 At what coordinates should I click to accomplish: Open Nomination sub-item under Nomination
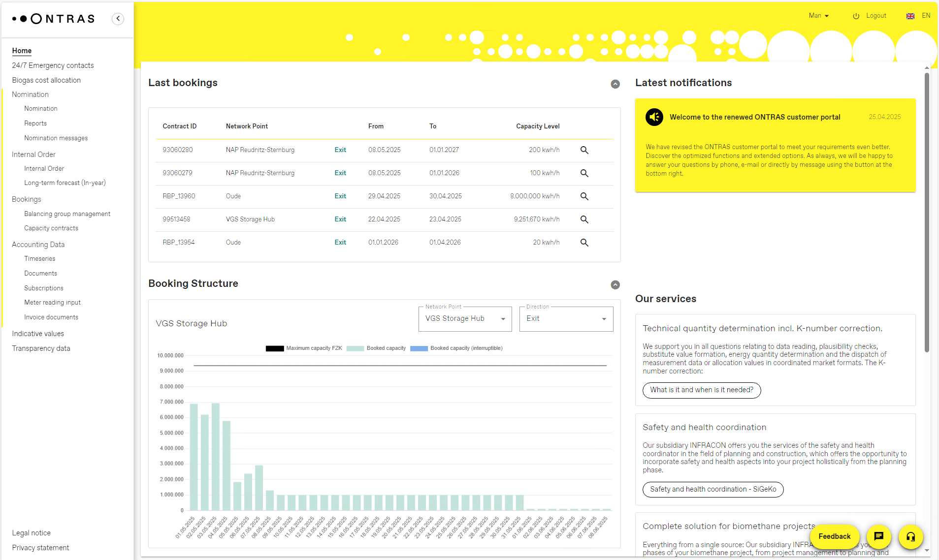41,109
